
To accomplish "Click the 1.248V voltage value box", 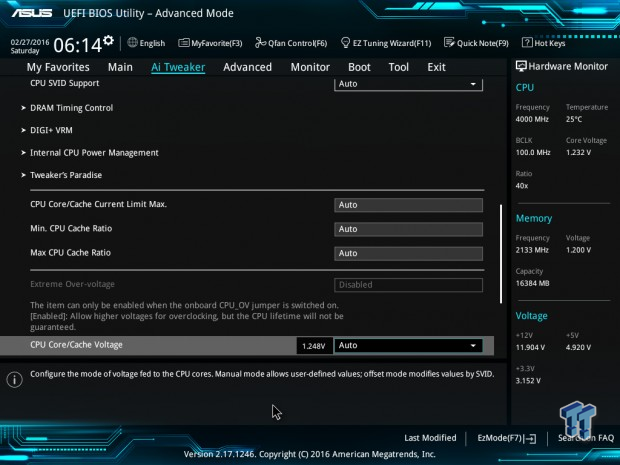I will pyautogui.click(x=314, y=346).
